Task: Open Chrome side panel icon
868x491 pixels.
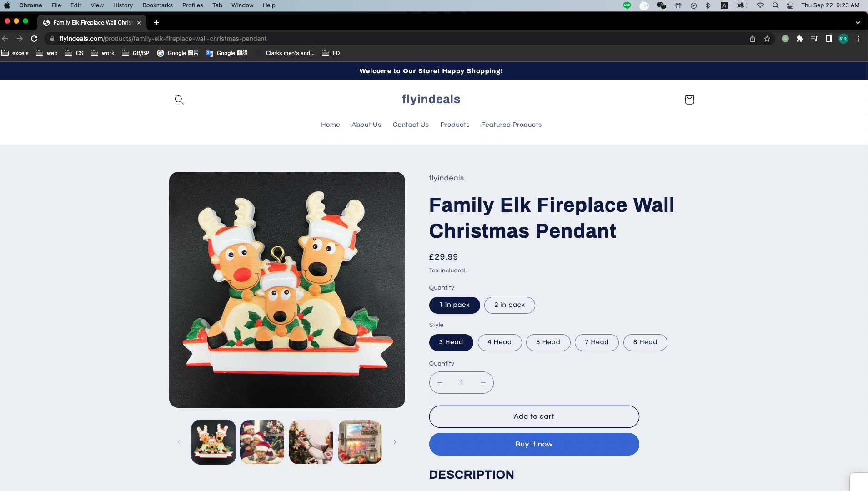Action: coord(829,39)
